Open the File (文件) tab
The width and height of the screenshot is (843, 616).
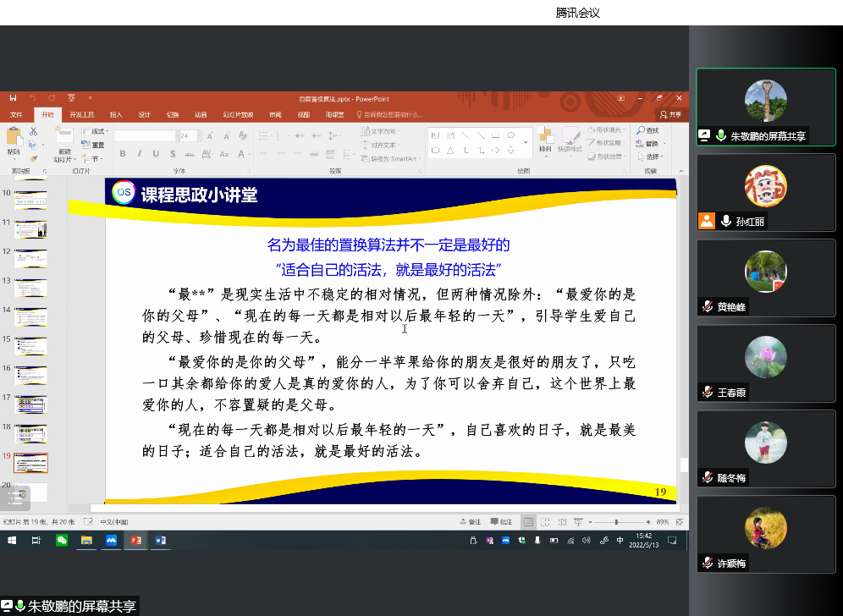pos(16,114)
